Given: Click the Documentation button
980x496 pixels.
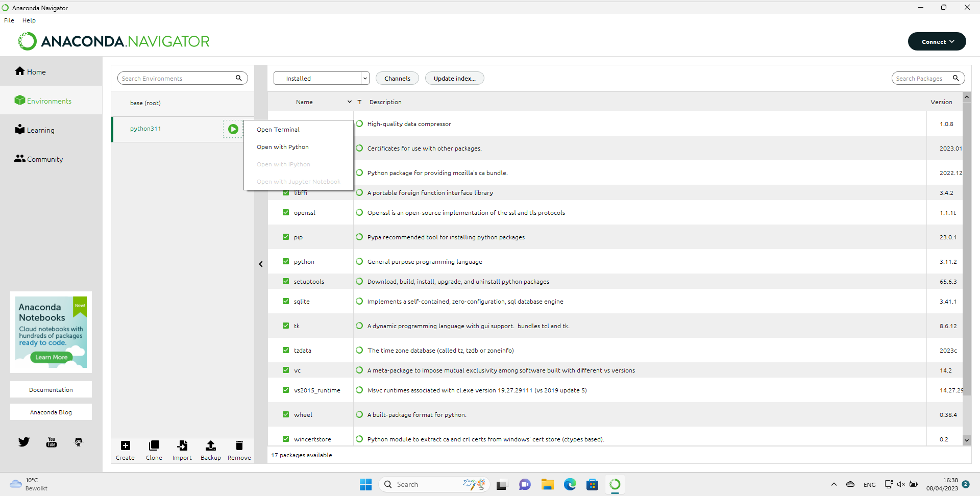Looking at the screenshot, I should click(51, 389).
